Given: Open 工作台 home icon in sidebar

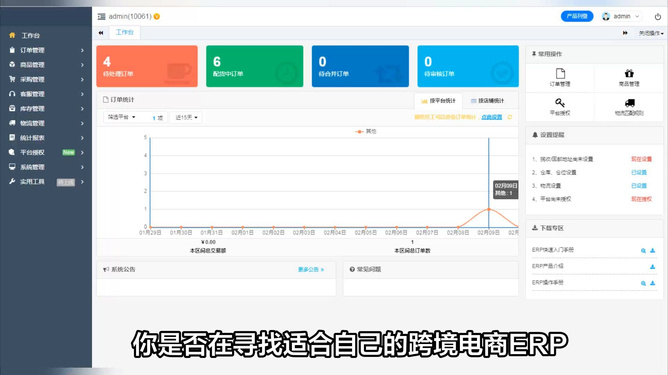Looking at the screenshot, I should pos(12,35).
